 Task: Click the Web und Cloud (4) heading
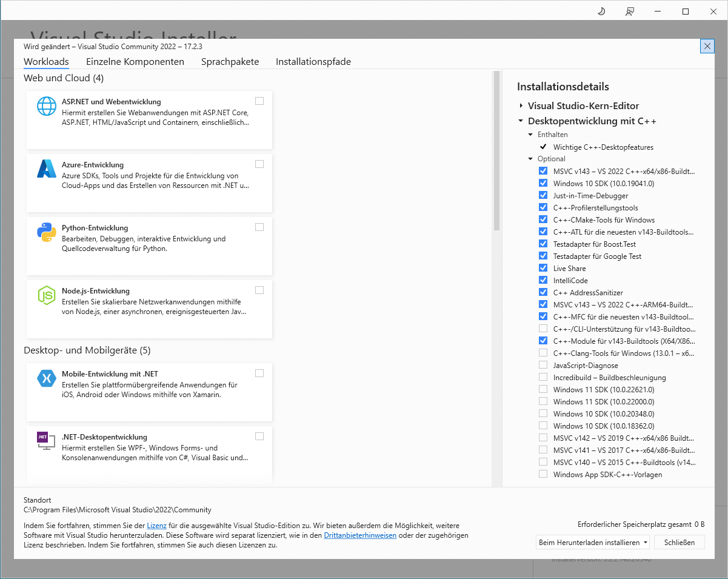tap(64, 78)
